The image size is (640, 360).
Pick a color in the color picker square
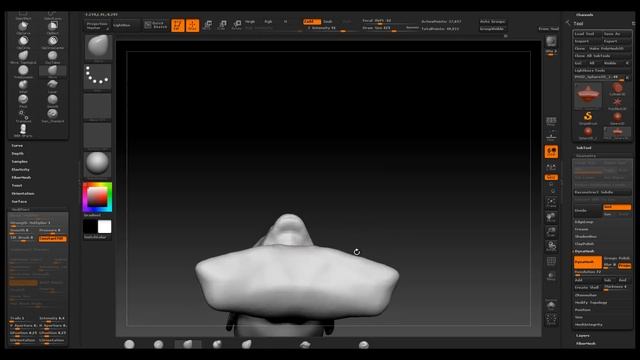(97, 197)
